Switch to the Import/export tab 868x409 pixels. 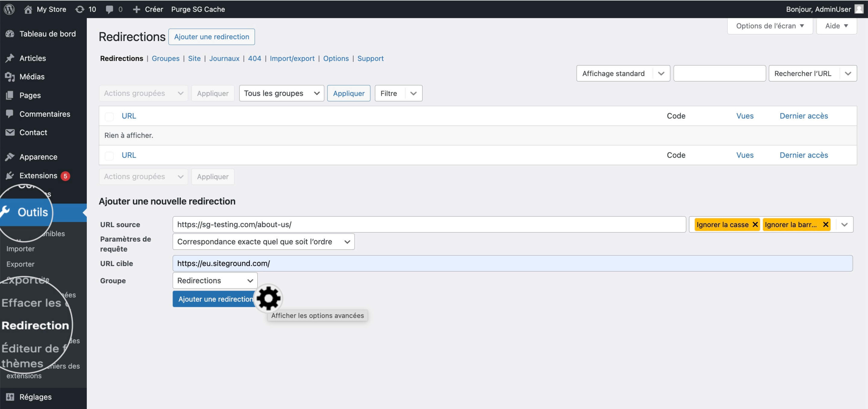292,58
